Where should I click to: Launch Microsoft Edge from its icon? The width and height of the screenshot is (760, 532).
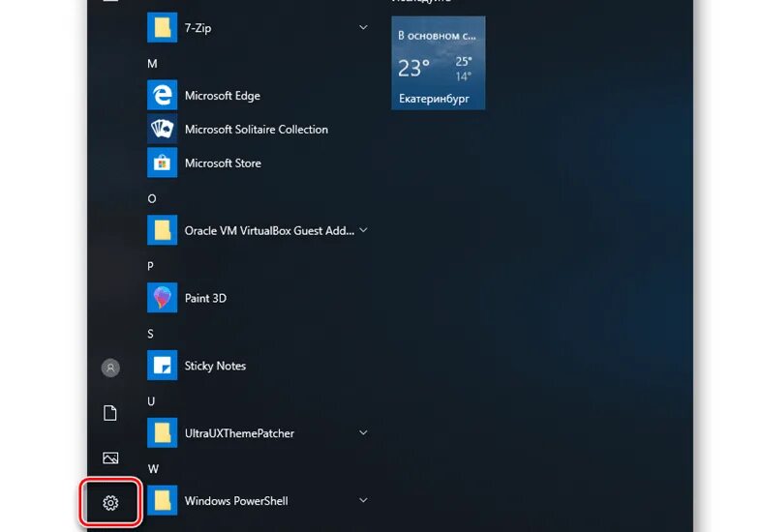[162, 96]
